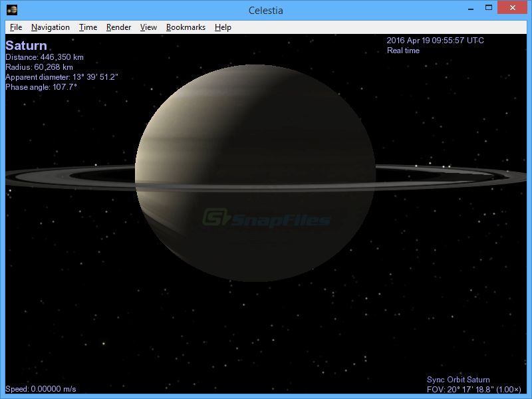Open the Bookmarks menu
Viewport: 532px width, 399px height.
186,27
